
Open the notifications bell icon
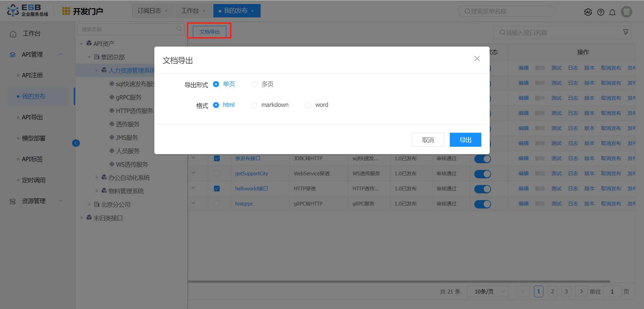pyautogui.click(x=612, y=12)
